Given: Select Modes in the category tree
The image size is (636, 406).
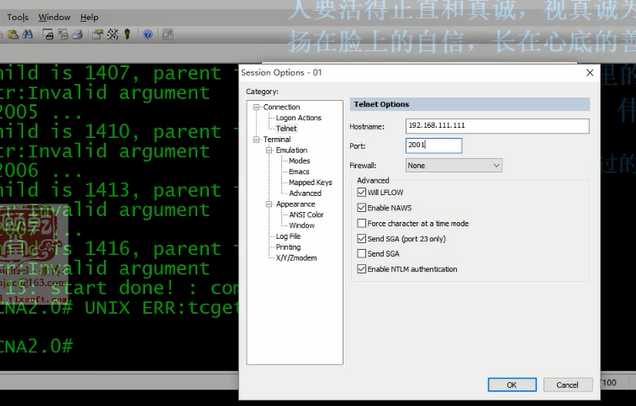Looking at the screenshot, I should (299, 161).
